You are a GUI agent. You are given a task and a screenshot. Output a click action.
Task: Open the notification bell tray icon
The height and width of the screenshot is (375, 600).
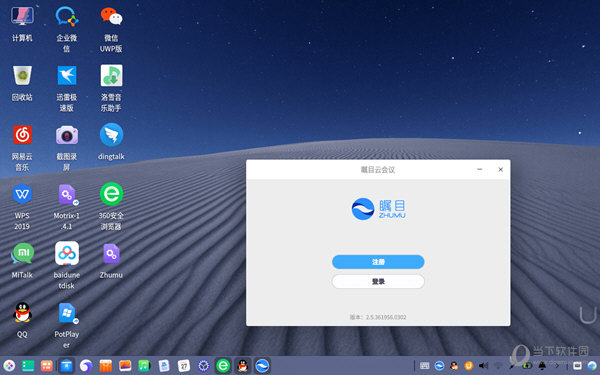pos(542,366)
